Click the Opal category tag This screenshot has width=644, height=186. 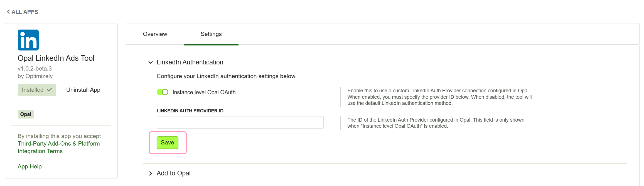tap(26, 114)
